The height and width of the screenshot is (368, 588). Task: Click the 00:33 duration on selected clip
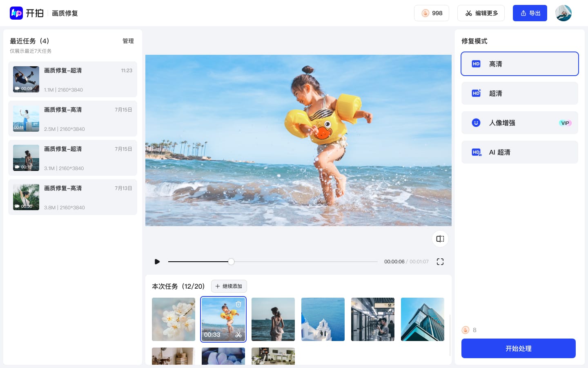pos(212,334)
